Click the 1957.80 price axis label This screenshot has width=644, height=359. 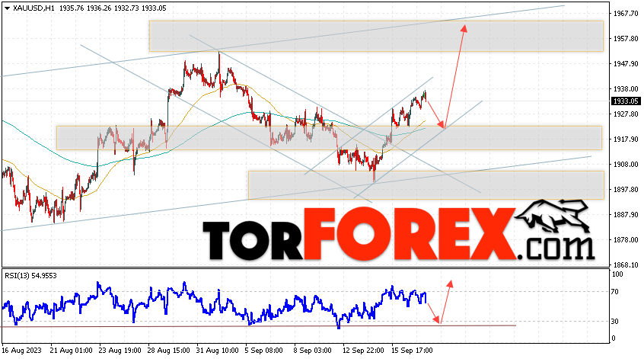626,39
